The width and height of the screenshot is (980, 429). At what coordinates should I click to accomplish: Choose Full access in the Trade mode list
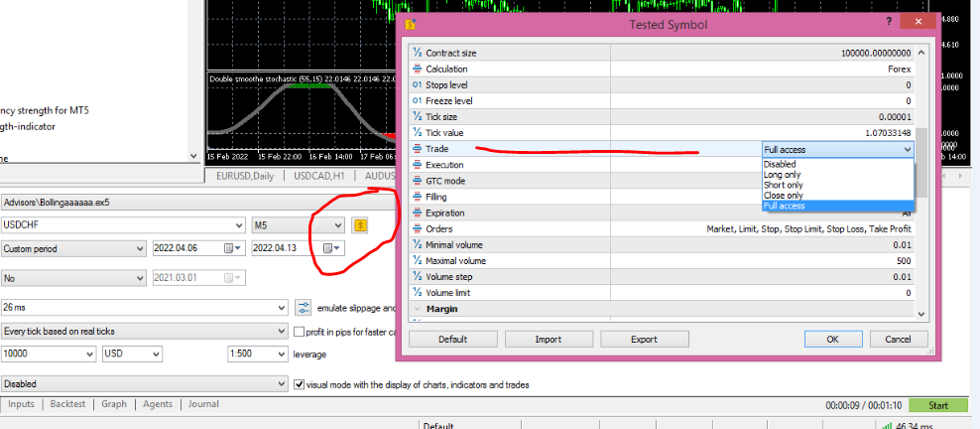[837, 206]
